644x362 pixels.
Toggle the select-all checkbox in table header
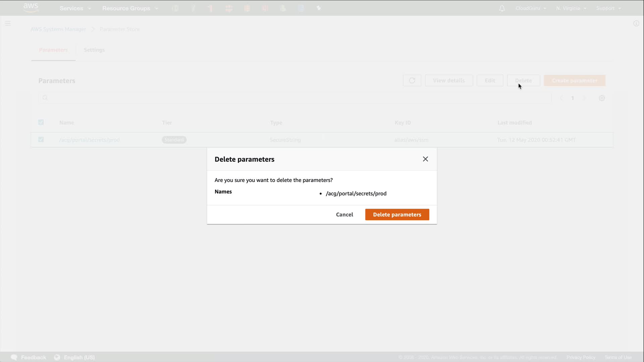pos(41,122)
